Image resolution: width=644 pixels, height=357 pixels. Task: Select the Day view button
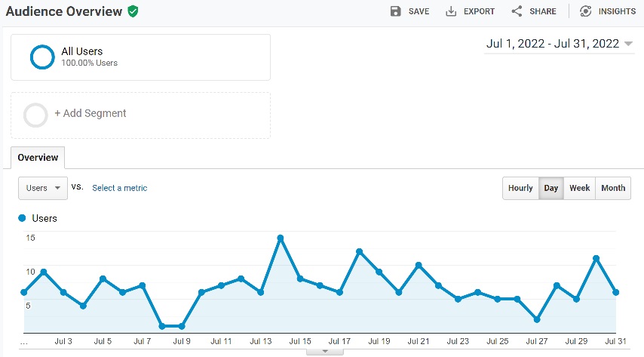(x=551, y=188)
